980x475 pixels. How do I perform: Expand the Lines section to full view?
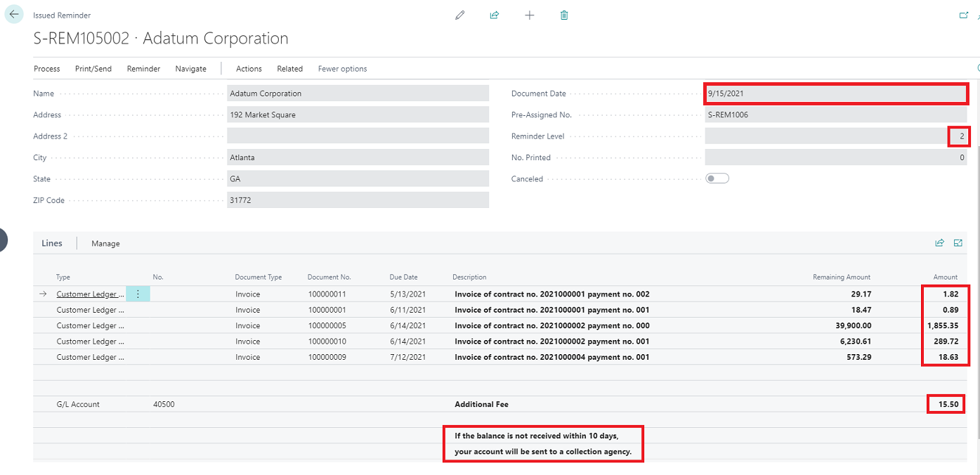coord(958,243)
